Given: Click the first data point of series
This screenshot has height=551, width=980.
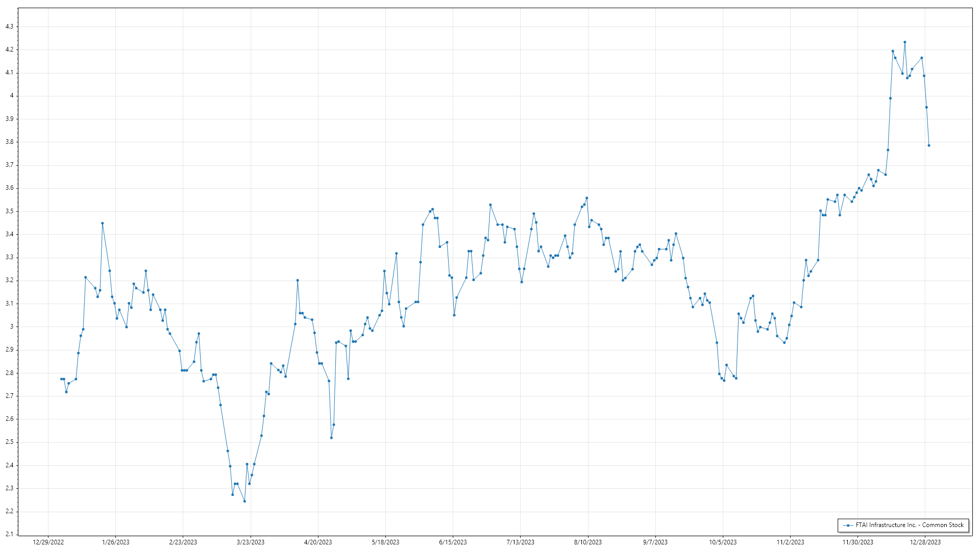Looking at the screenshot, I should (x=61, y=379).
